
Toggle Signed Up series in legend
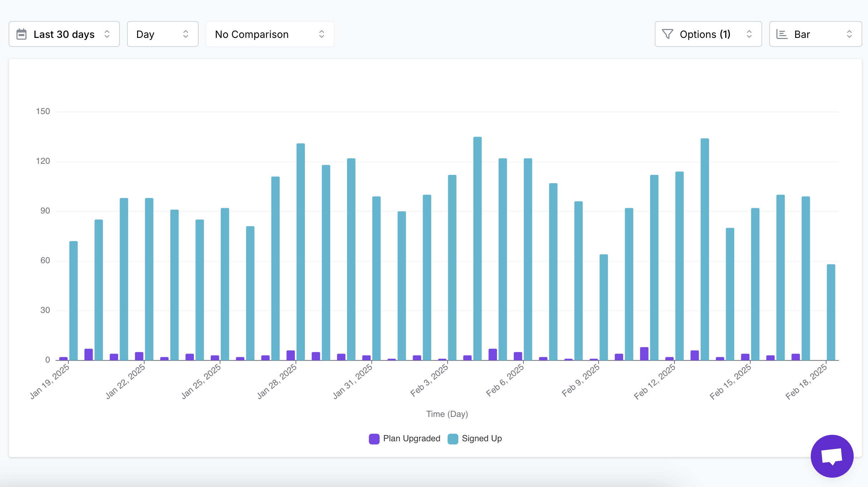tap(482, 438)
